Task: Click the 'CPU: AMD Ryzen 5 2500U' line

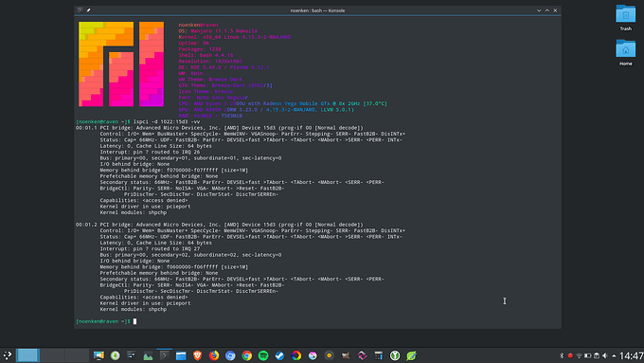Action: pyautogui.click(x=282, y=103)
